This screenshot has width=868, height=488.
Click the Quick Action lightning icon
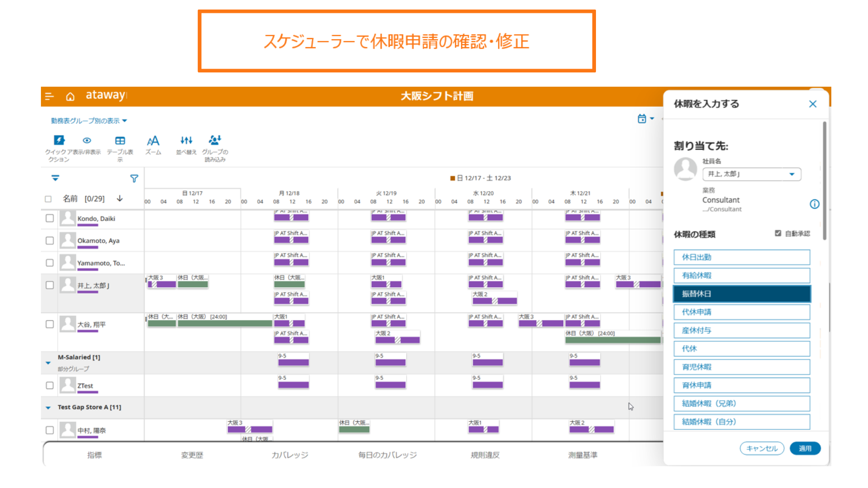[x=59, y=140]
